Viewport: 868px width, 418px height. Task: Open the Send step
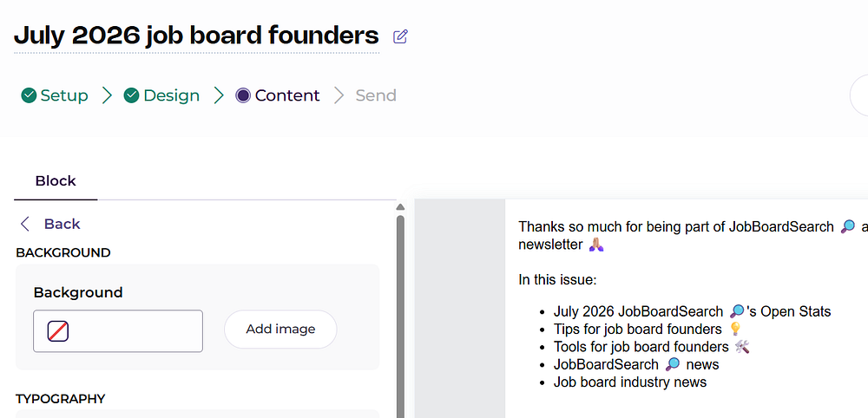[376, 95]
